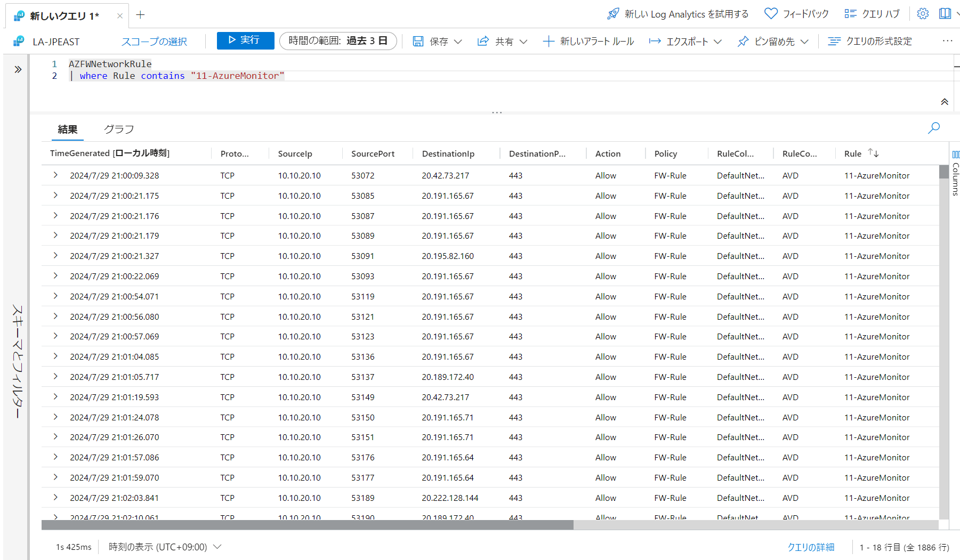Screen dimensions: 960x560
Task: Click the SourcePort column header
Action: 373,153
